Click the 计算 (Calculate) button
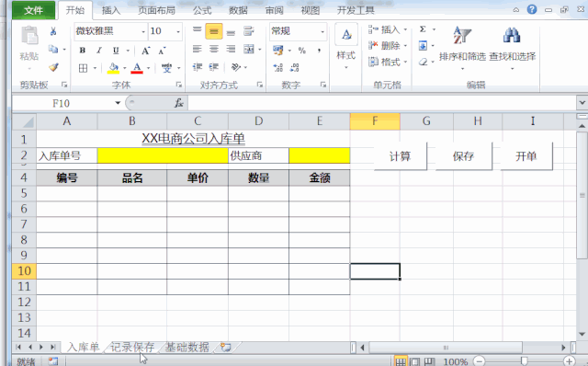 click(x=401, y=156)
